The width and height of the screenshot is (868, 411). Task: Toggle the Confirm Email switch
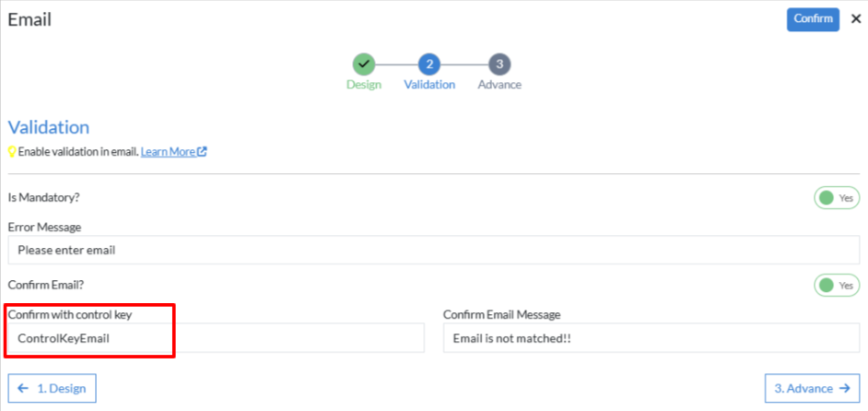836,286
